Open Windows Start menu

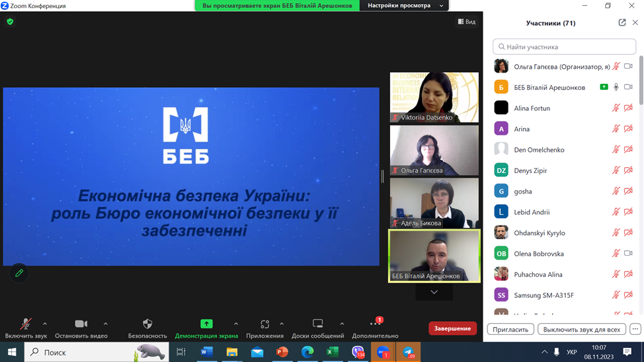tap(12, 352)
